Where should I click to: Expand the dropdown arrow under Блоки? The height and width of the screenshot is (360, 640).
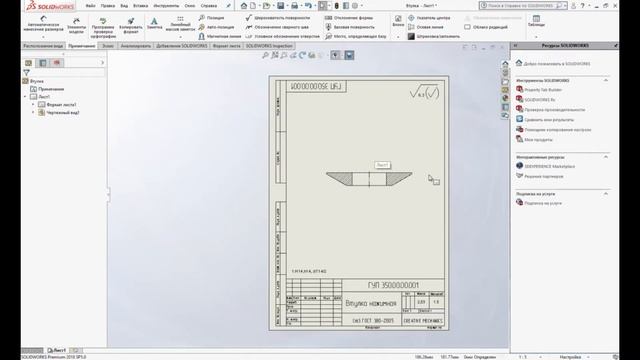pyautogui.click(x=398, y=37)
